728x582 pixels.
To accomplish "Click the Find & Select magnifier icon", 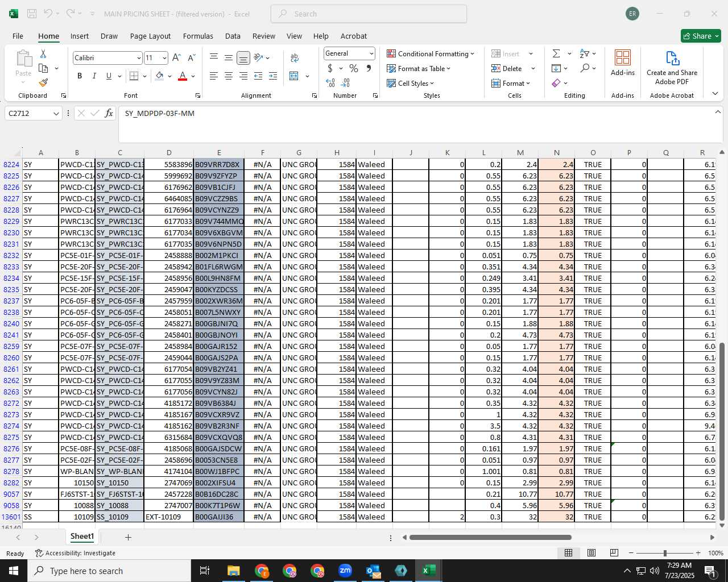I will (585, 68).
